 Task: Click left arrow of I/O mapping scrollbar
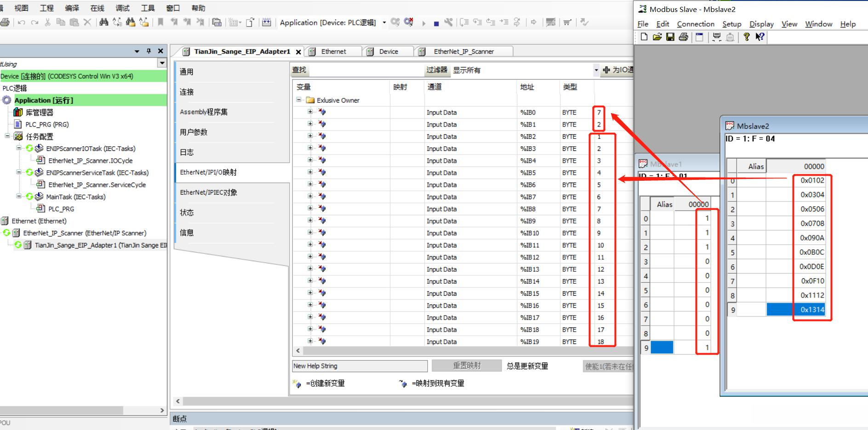(x=298, y=350)
